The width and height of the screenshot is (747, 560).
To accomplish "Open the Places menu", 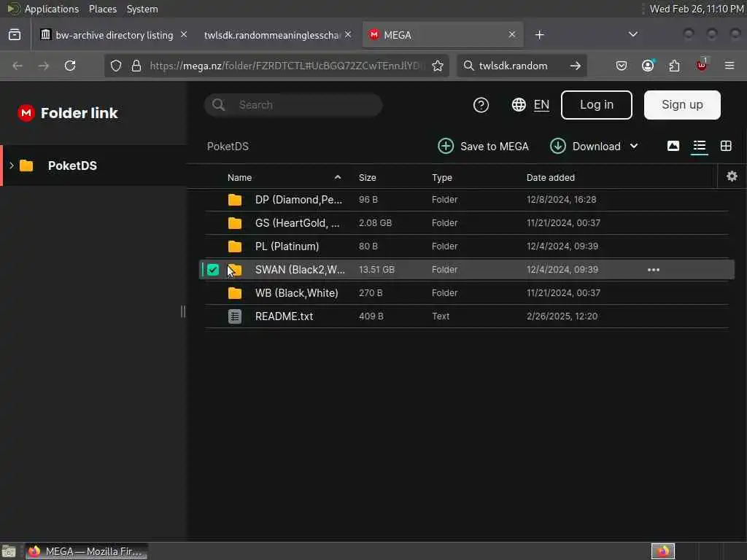I will (102, 9).
